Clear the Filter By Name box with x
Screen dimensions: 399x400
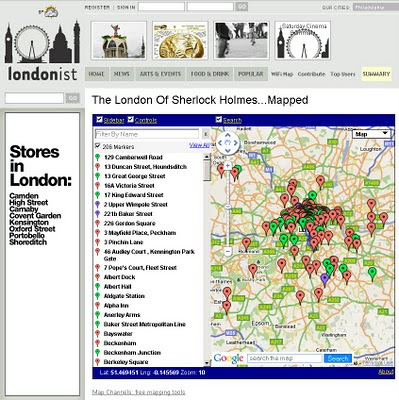[206, 134]
